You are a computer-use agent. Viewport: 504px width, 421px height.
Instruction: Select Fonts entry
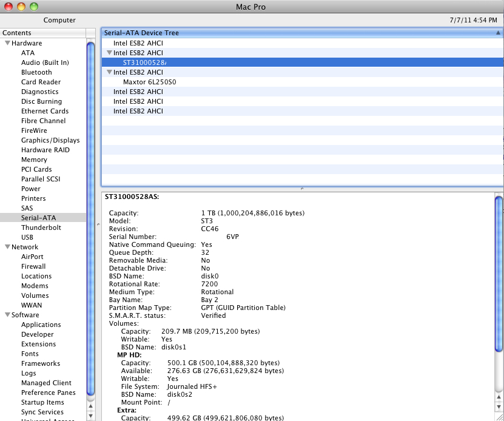pos(30,354)
